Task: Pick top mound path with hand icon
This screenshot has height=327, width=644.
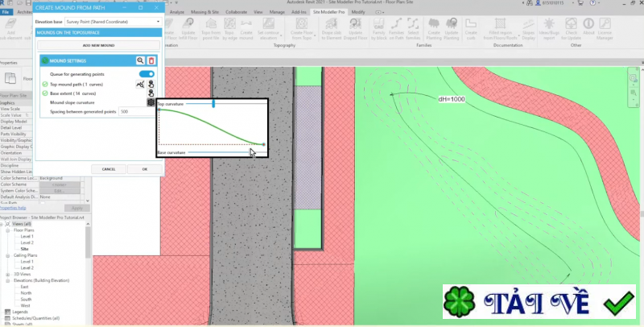Action: click(x=151, y=83)
